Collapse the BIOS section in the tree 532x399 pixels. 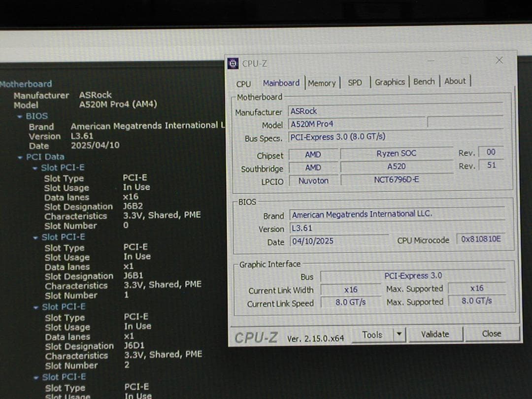(20, 116)
